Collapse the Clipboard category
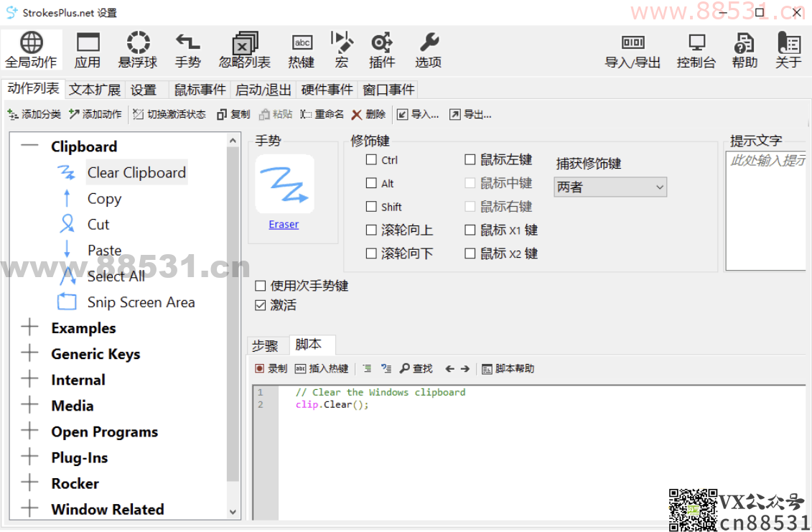Image resolution: width=812 pixels, height=532 pixels. (29, 146)
